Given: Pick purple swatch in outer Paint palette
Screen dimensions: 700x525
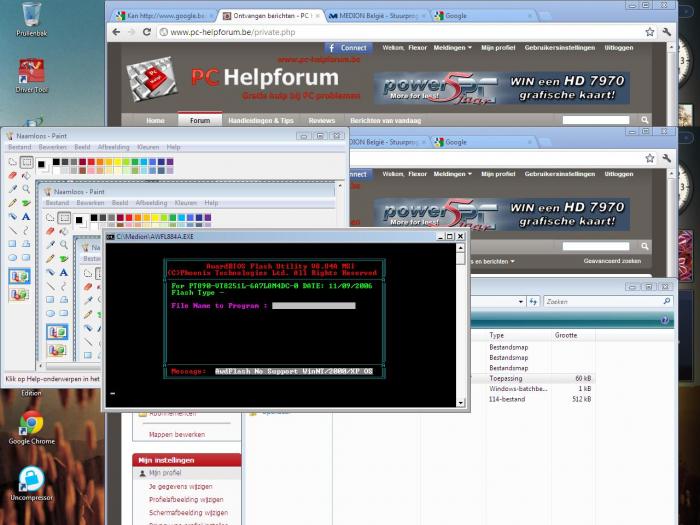Looking at the screenshot, I should pyautogui.click(x=170, y=162).
